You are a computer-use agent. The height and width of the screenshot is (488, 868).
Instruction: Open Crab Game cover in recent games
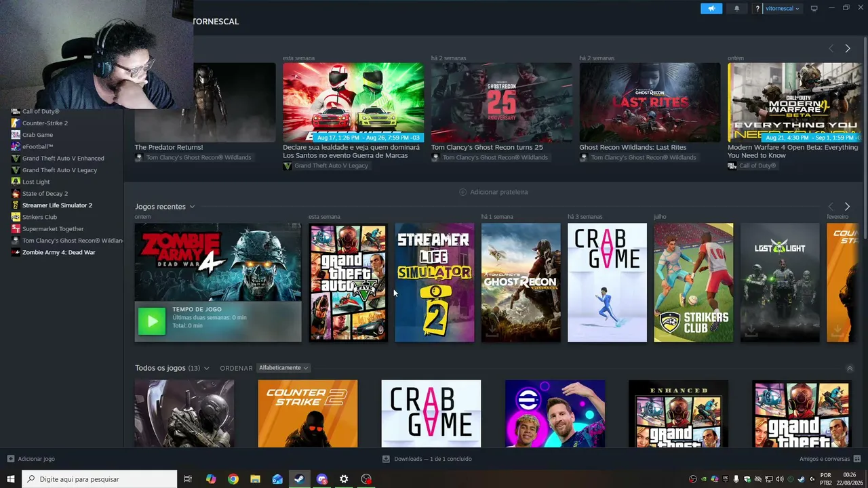coord(607,283)
